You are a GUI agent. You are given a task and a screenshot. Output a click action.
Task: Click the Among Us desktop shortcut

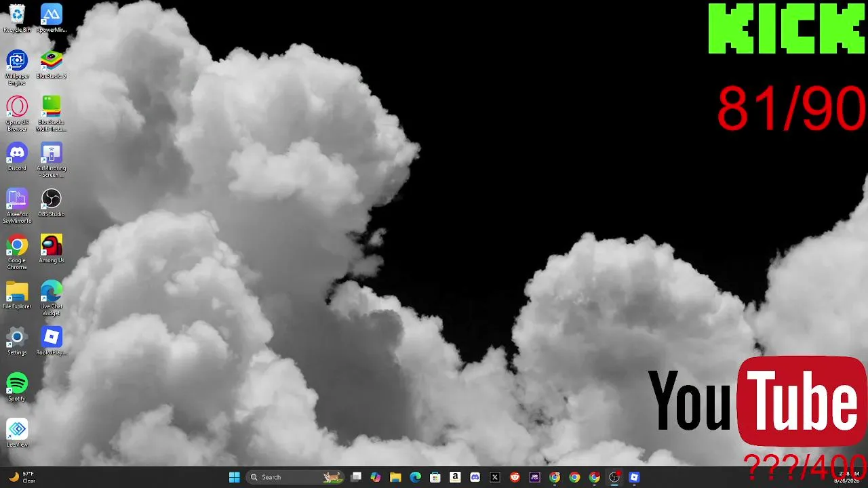tap(52, 249)
